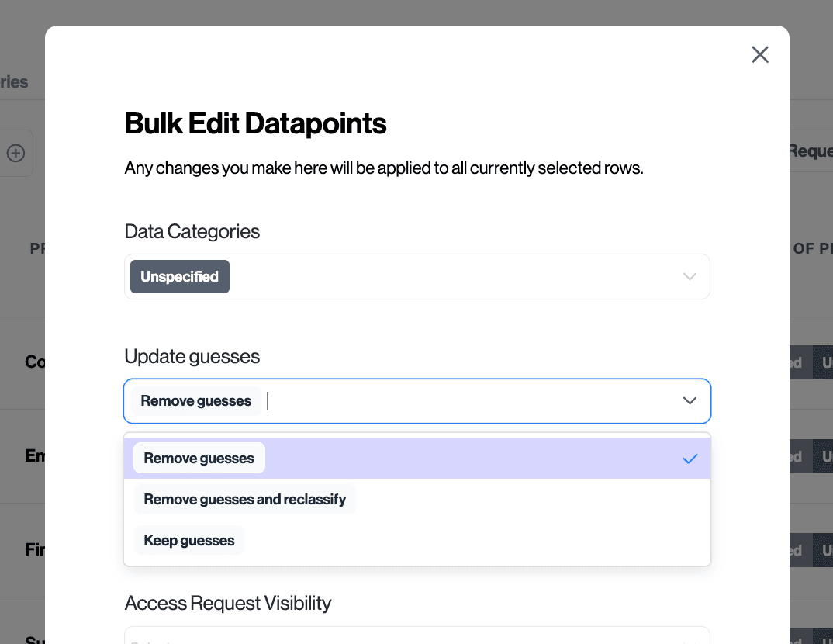The image size is (833, 644).
Task: Click the partially hidden tab ending in 'ries'
Action: pos(14,82)
